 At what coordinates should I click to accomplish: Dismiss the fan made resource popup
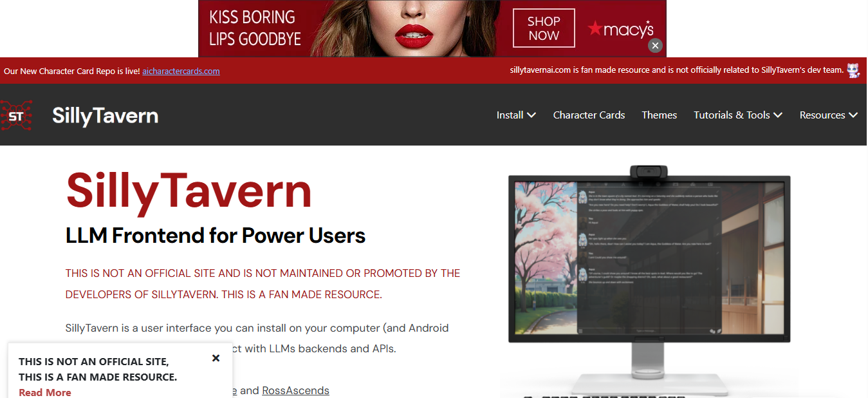(x=216, y=358)
